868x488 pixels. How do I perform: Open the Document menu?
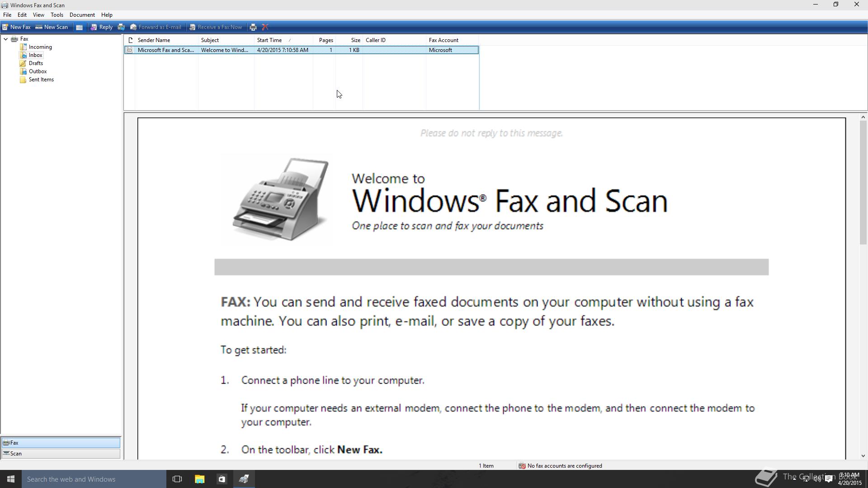click(x=82, y=15)
